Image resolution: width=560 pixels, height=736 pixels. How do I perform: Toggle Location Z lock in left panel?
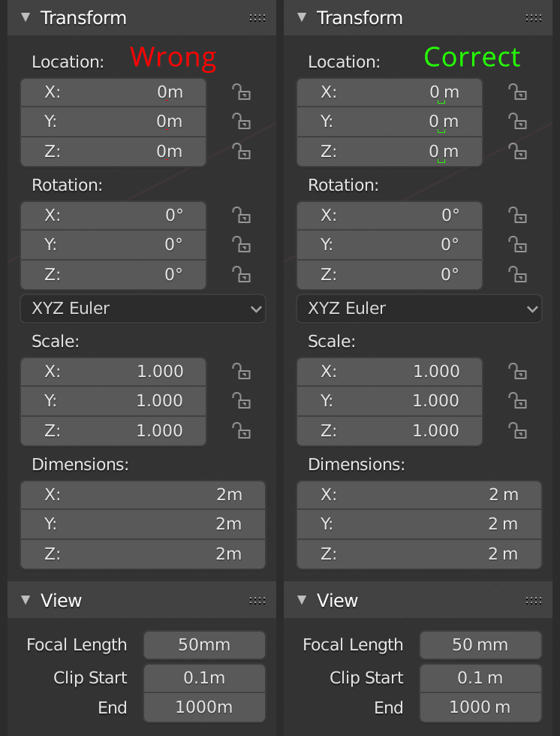pyautogui.click(x=241, y=151)
